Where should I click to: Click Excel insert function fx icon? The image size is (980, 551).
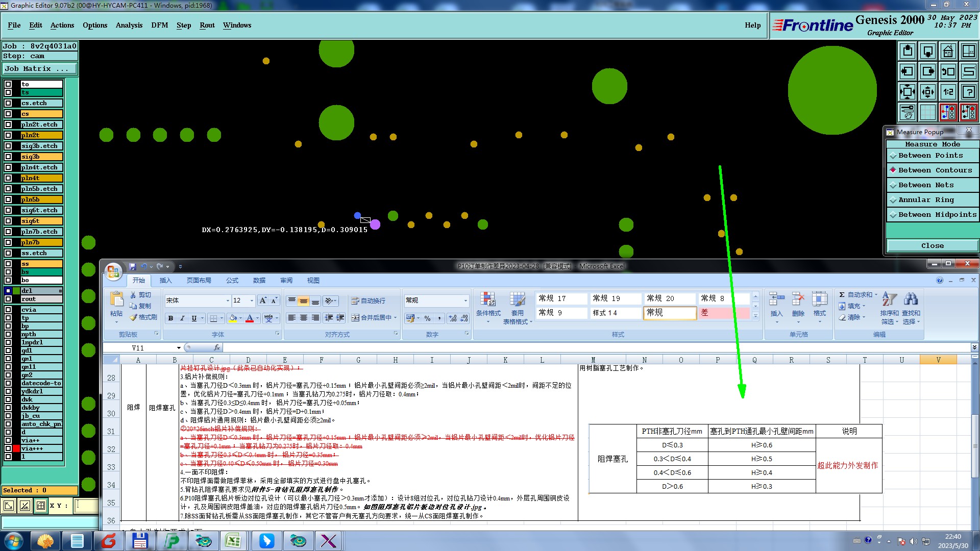click(217, 347)
